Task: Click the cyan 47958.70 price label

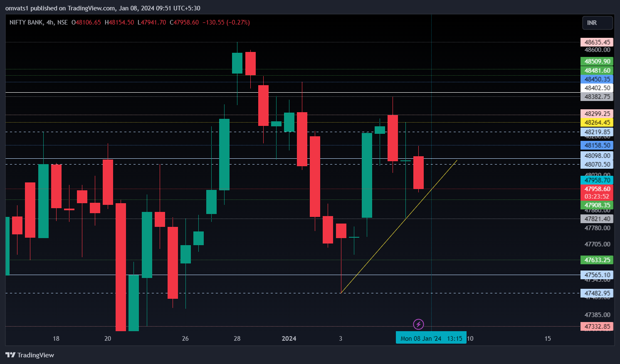Action: tap(597, 180)
